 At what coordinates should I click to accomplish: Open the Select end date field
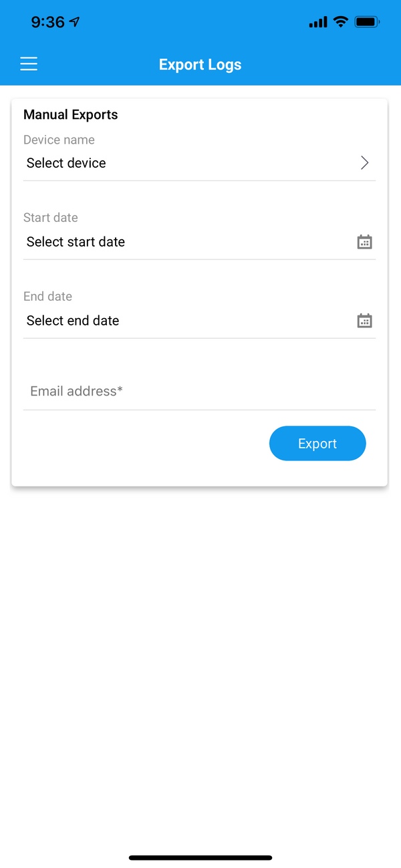[x=200, y=321]
